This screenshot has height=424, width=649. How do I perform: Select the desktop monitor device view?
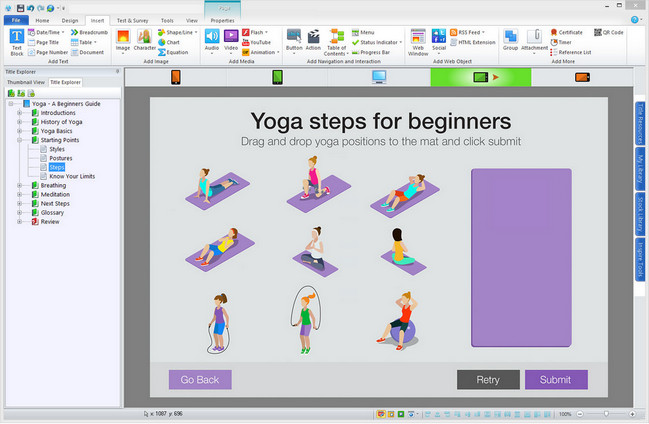tap(379, 77)
